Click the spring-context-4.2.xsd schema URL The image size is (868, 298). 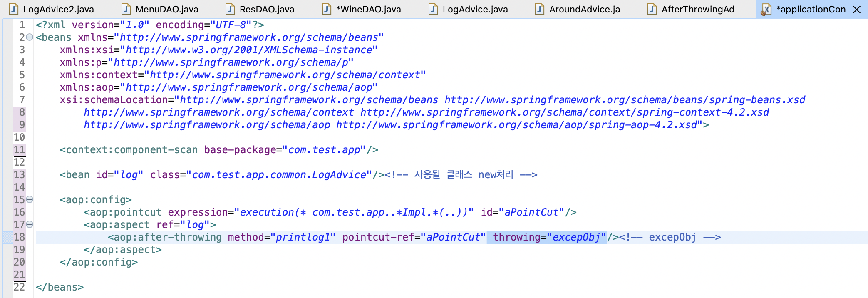(565, 112)
